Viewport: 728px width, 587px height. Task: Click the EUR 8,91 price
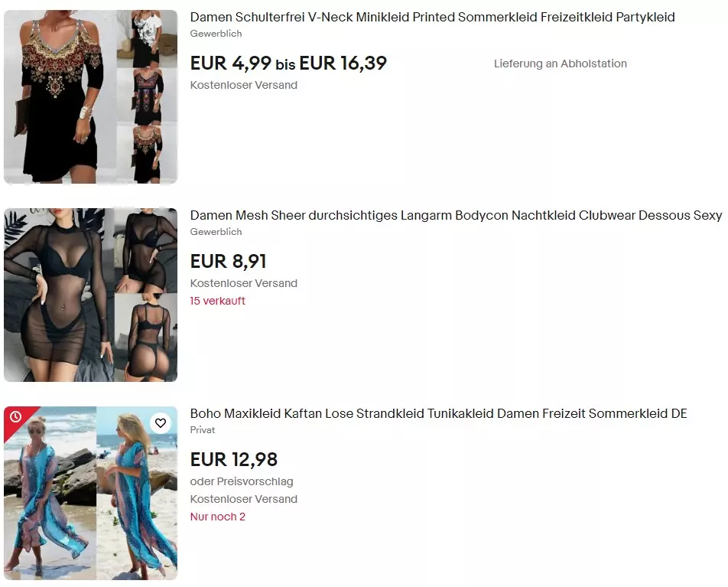(x=229, y=261)
